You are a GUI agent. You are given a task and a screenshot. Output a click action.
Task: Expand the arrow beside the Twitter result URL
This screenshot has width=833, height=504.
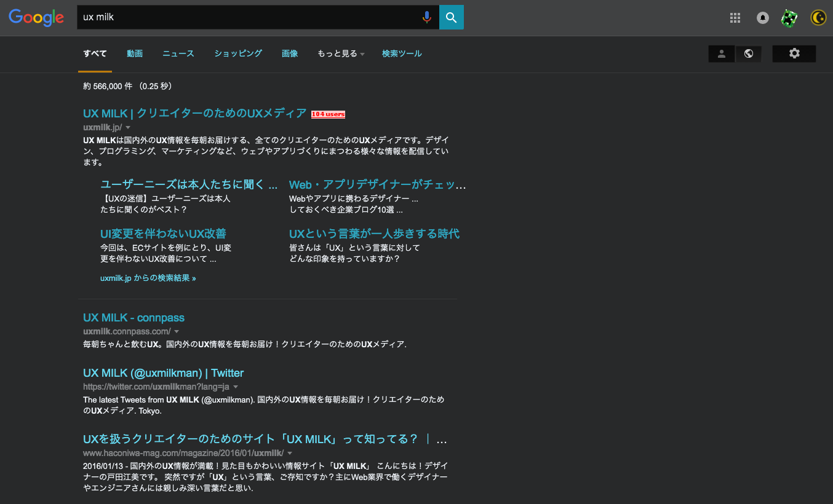pyautogui.click(x=236, y=387)
